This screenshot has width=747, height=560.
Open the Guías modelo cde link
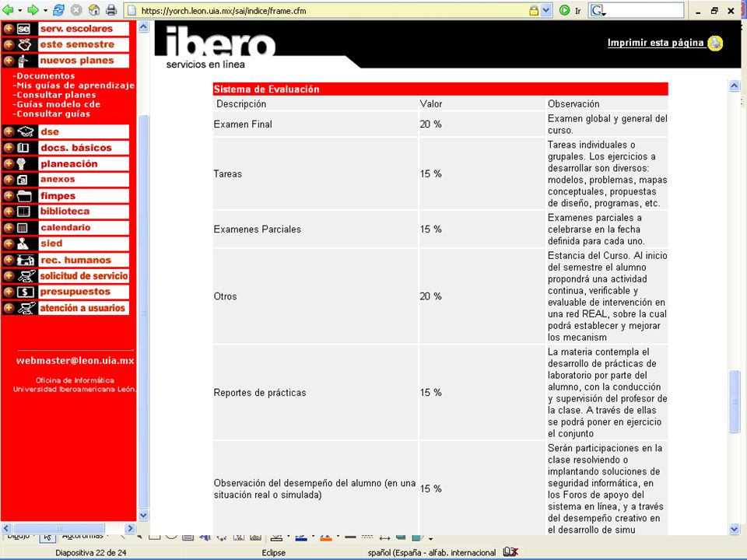pyautogui.click(x=57, y=104)
